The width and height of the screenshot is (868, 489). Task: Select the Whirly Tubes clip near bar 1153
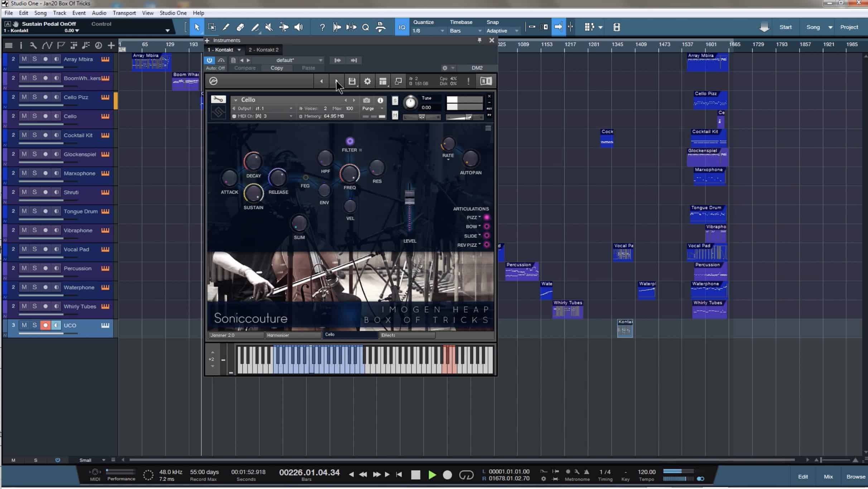click(x=568, y=309)
